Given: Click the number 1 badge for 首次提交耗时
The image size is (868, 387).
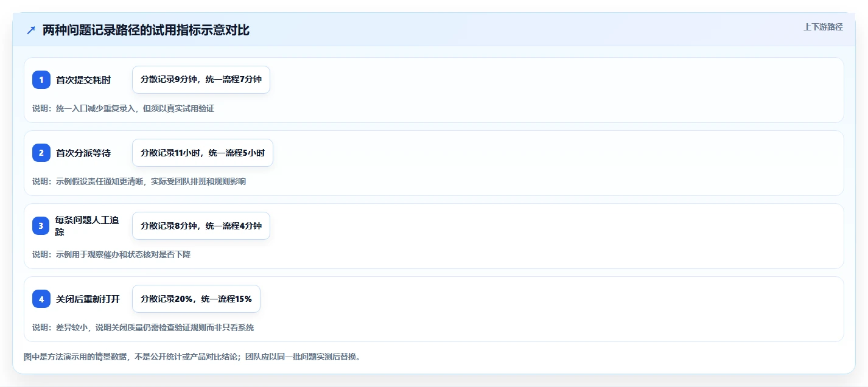Looking at the screenshot, I should pyautogui.click(x=41, y=80).
